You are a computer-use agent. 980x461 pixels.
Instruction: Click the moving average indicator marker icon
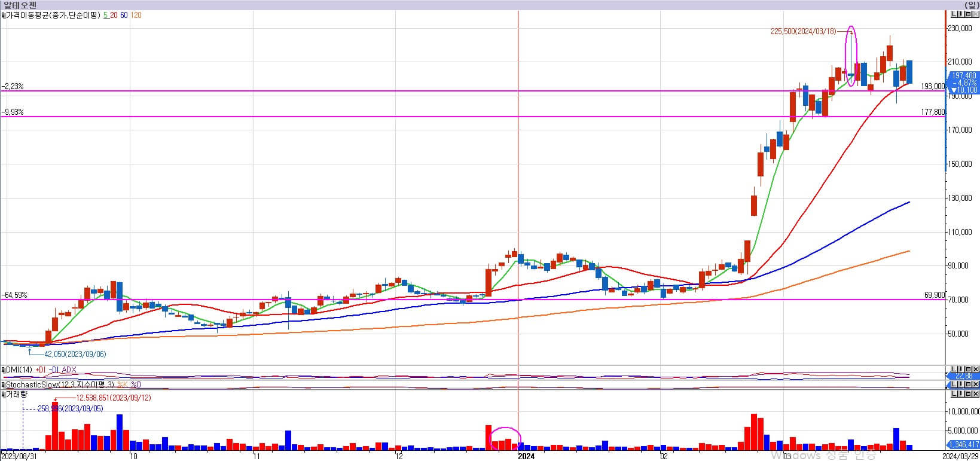pos(3,15)
